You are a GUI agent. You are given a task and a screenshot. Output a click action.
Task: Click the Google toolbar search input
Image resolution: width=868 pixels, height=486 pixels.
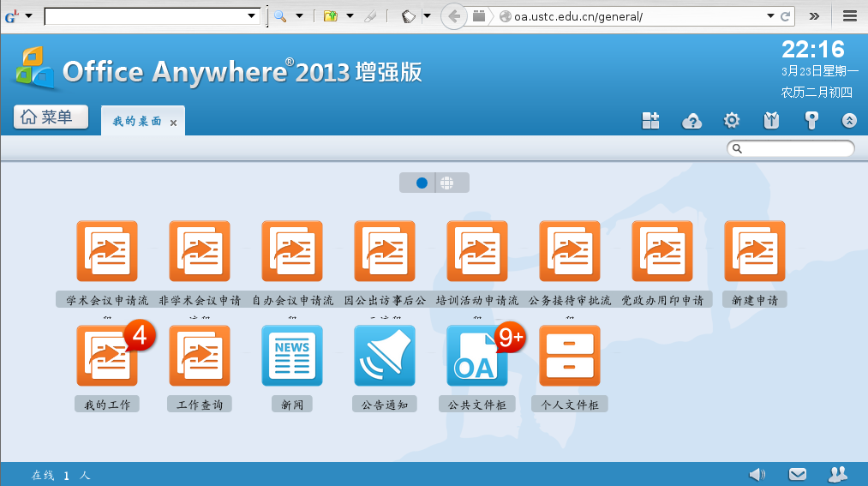(x=147, y=16)
